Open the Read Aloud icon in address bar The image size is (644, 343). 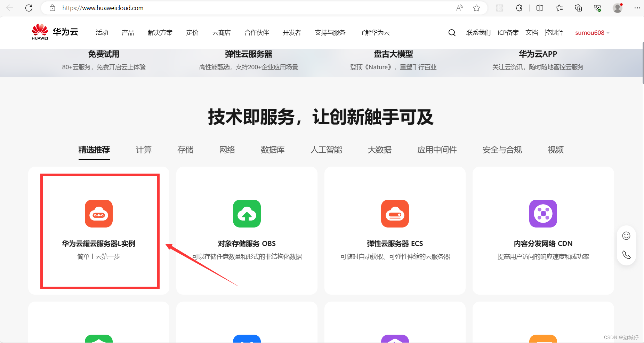click(x=459, y=8)
